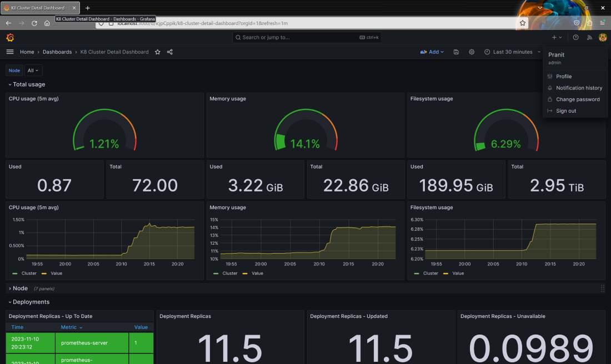The image size is (611, 364).
Task: Open the Last 30 minutes time picker
Action: tap(512, 52)
